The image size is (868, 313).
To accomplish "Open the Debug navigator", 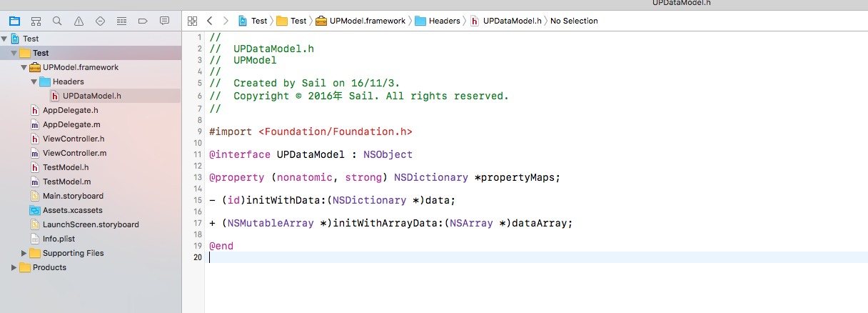I will (121, 21).
